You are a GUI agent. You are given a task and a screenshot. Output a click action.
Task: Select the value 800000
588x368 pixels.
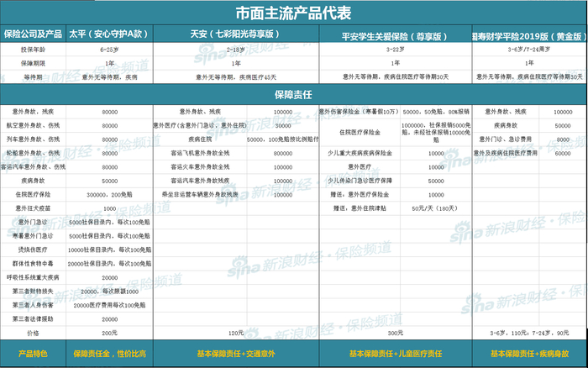point(283,154)
